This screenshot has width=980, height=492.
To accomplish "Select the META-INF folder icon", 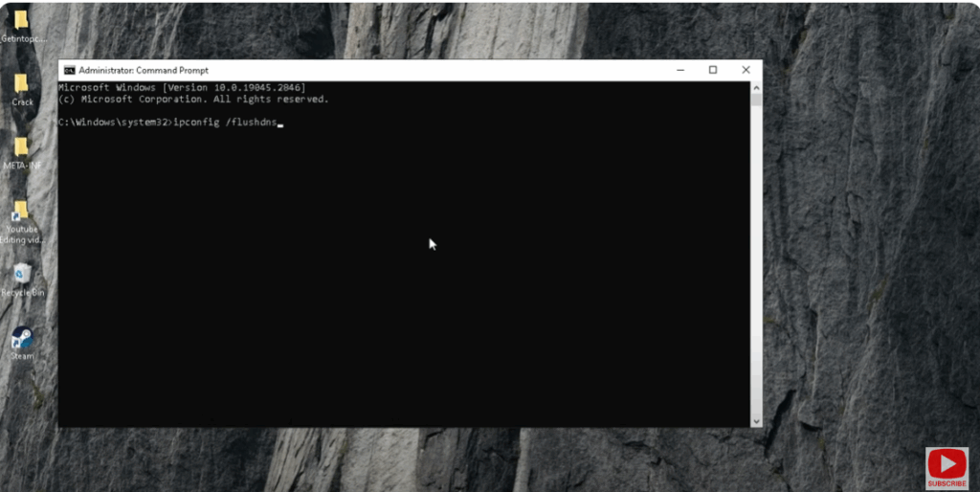I will pos(21,152).
